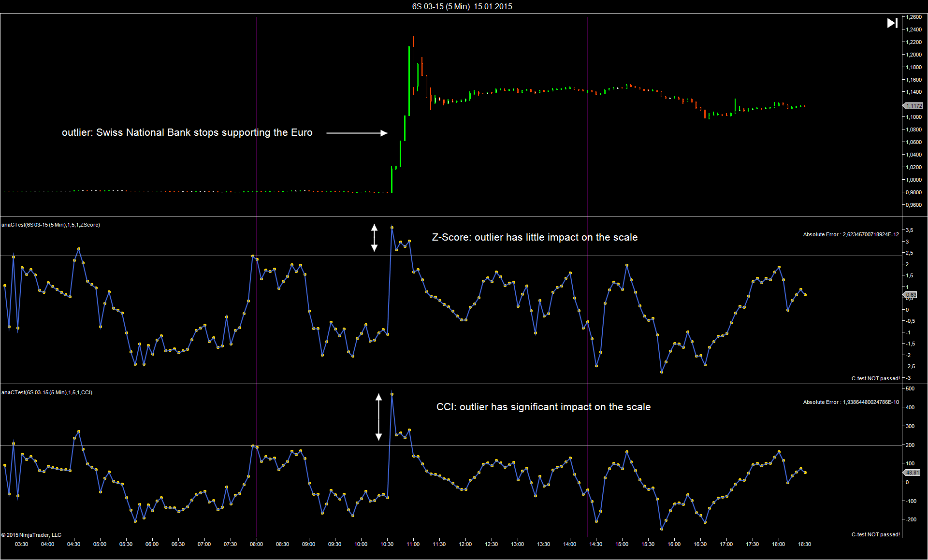Click the Z-Score spike peak data point
The height and width of the screenshot is (560, 928).
coord(392,227)
